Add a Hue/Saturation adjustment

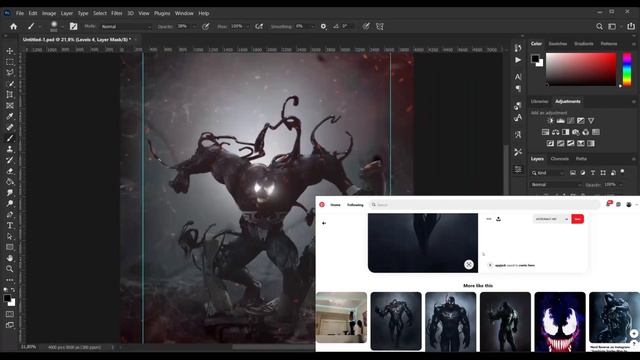546,132
